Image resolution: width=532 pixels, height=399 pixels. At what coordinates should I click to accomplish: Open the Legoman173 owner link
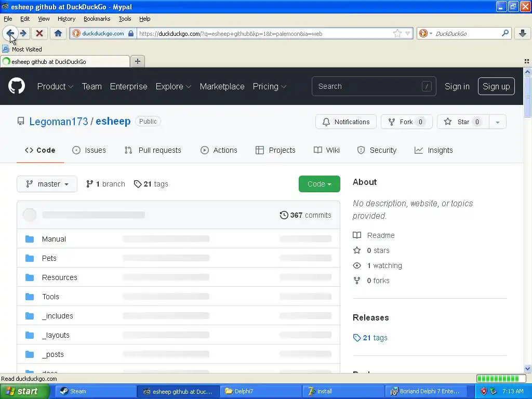pos(58,122)
